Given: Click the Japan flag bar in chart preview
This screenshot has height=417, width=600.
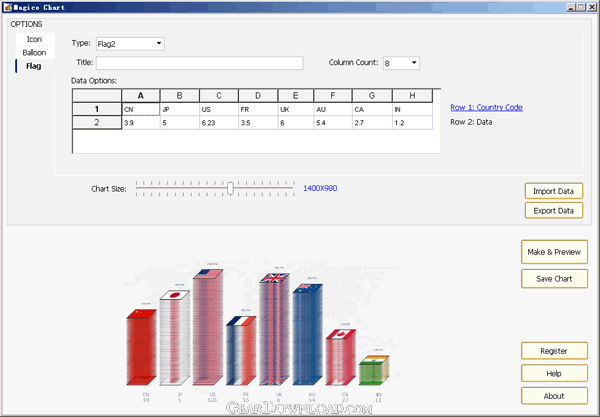Looking at the screenshot, I should point(174,337).
